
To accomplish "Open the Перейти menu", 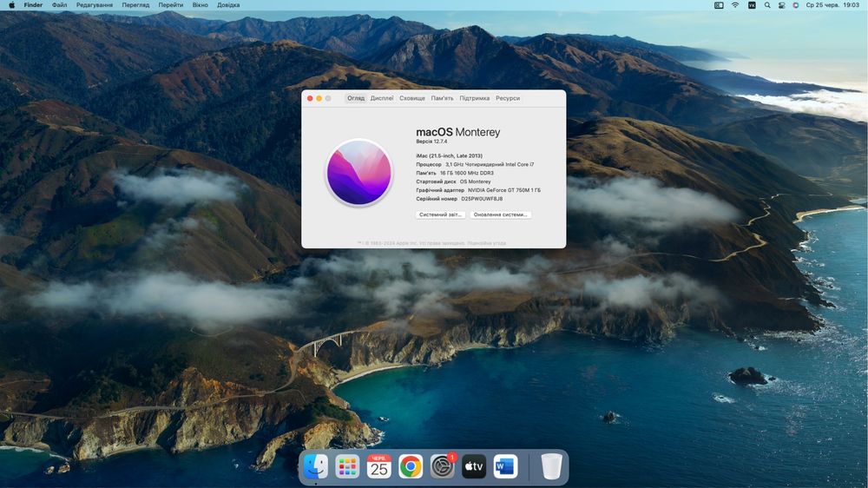I will tap(170, 5).
